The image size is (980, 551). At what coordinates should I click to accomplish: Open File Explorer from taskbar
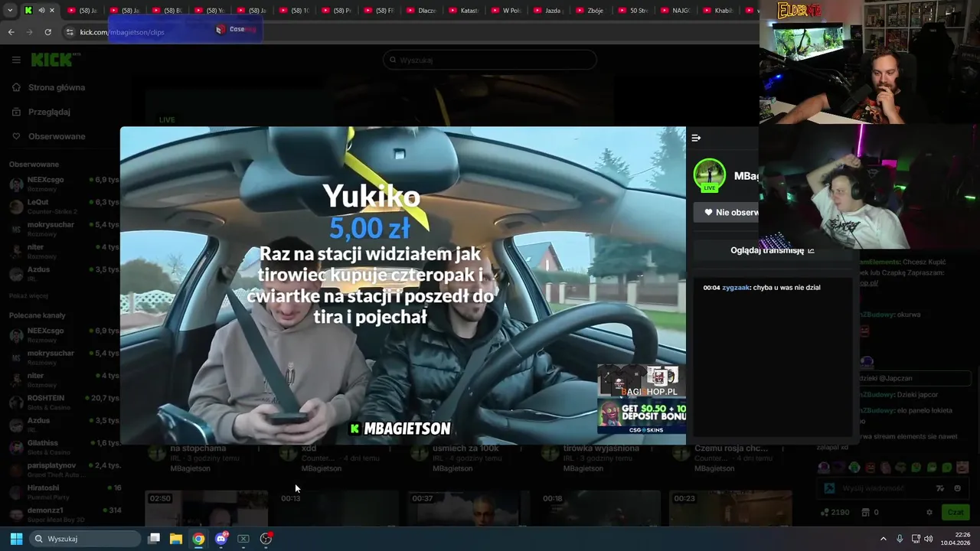pyautogui.click(x=176, y=539)
